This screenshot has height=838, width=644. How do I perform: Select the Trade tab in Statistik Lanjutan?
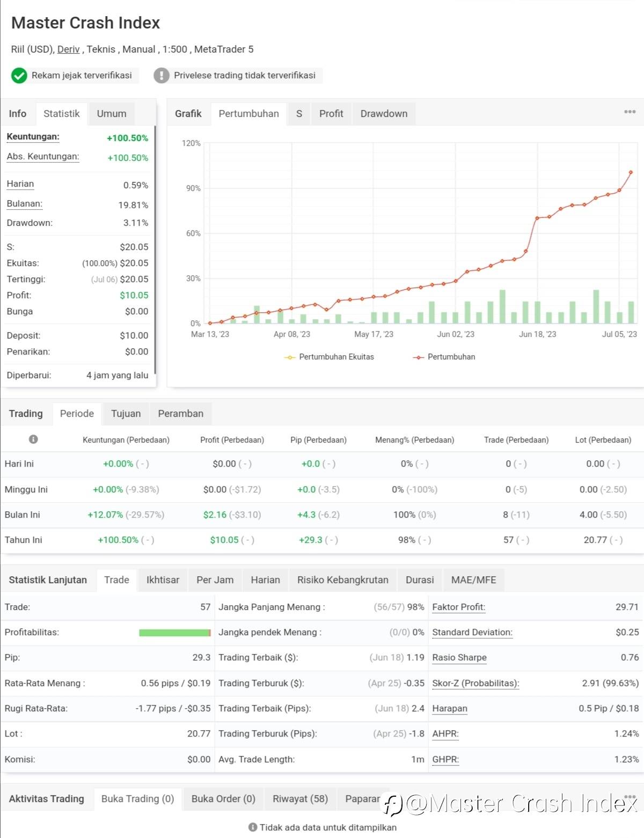pyautogui.click(x=117, y=580)
